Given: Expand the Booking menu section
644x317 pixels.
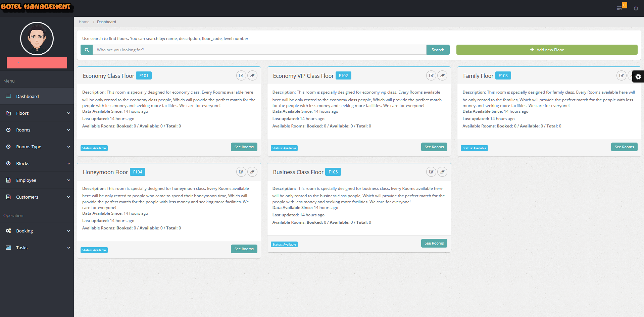Looking at the screenshot, I should tap(37, 231).
